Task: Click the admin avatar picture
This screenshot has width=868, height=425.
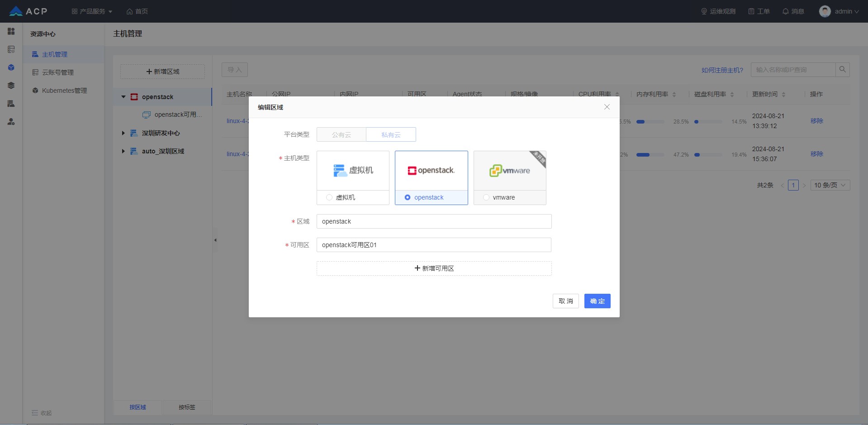Action: tap(825, 11)
